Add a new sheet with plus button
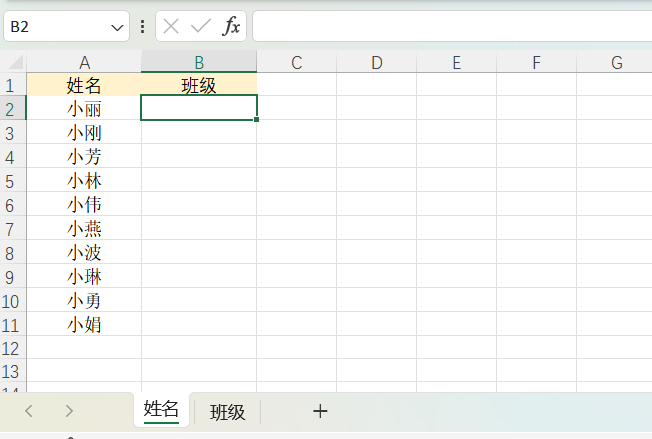Viewport: 652px width, 439px height. 320,411
